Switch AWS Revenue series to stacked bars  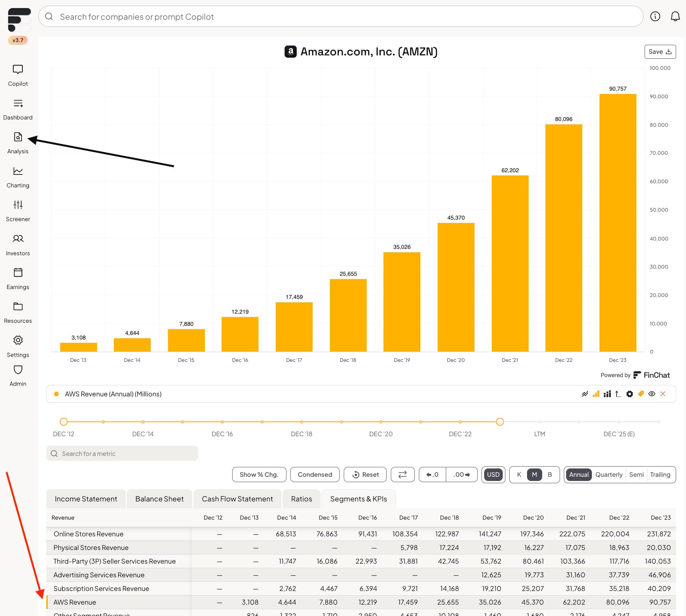(x=607, y=394)
